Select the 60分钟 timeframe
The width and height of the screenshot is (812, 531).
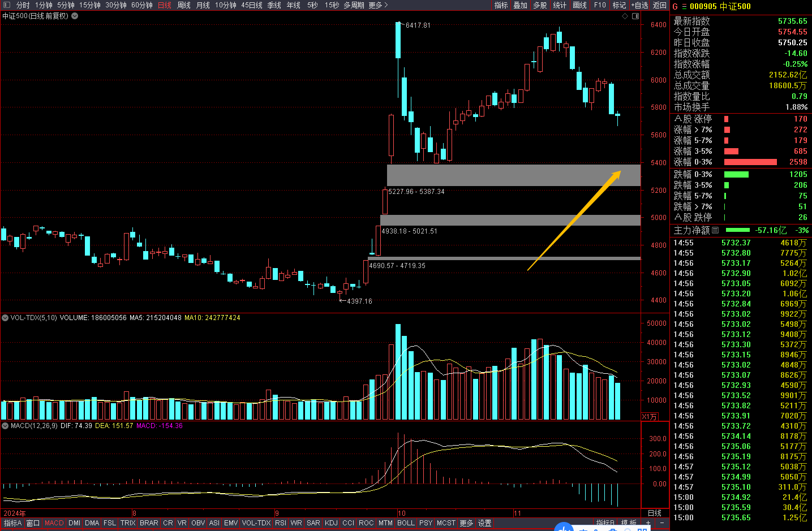(x=142, y=5)
